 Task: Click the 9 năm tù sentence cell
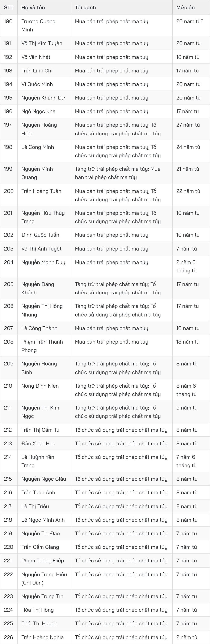click(x=187, y=408)
